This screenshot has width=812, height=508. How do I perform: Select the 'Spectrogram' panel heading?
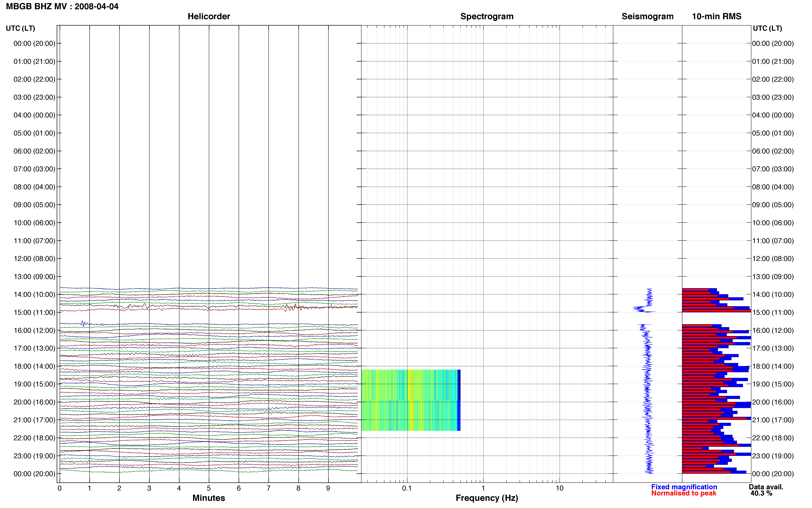[487, 16]
